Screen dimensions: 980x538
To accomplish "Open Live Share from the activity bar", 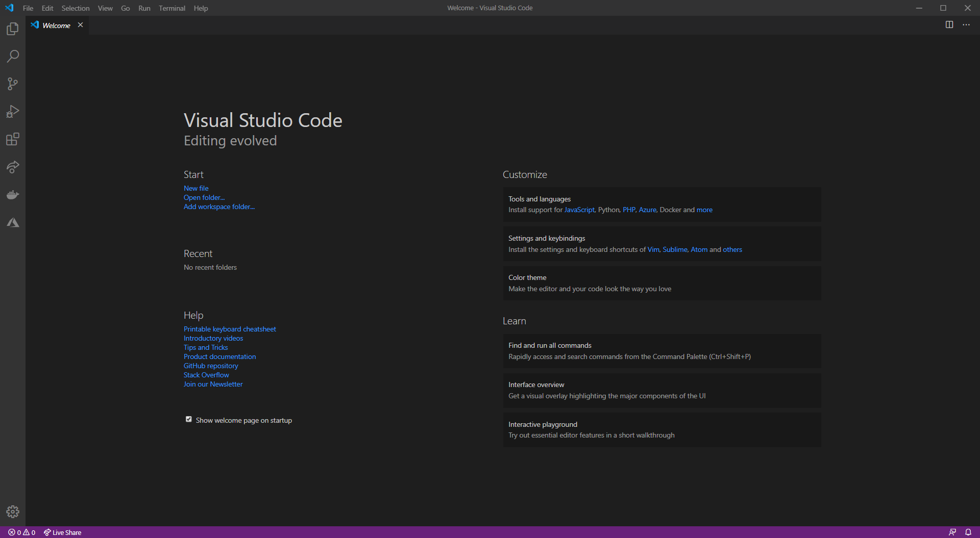I will click(x=12, y=167).
